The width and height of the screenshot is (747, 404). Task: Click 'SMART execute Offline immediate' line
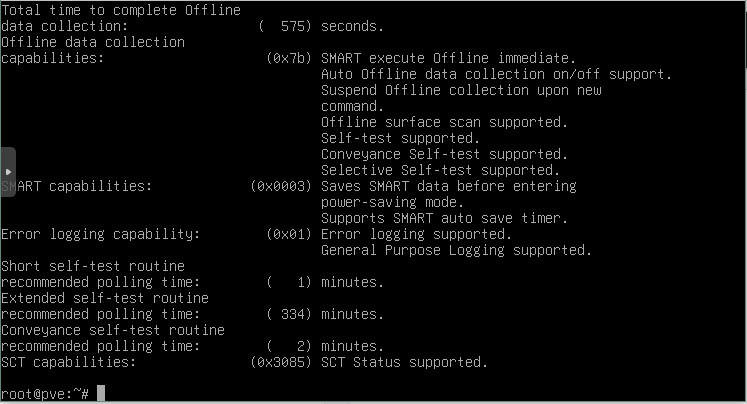447,58
